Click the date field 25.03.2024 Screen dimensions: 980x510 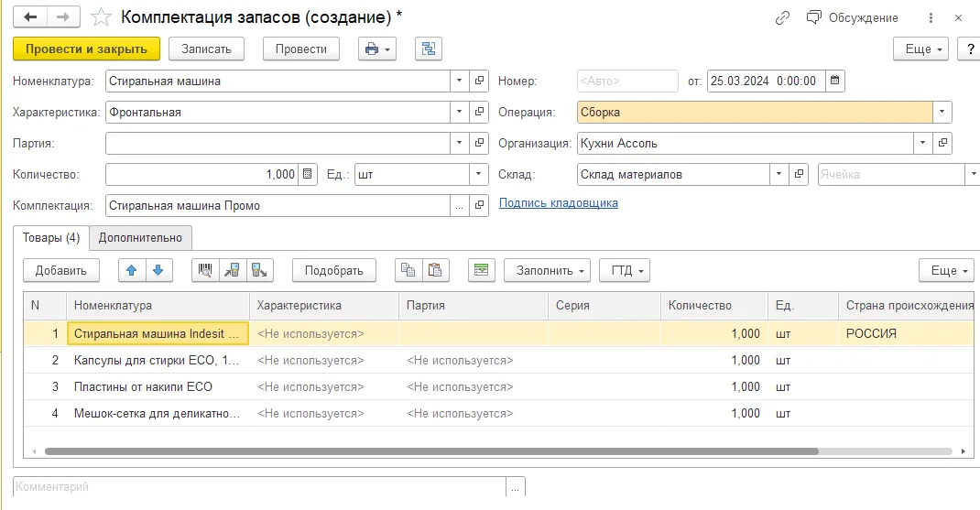[x=767, y=81]
